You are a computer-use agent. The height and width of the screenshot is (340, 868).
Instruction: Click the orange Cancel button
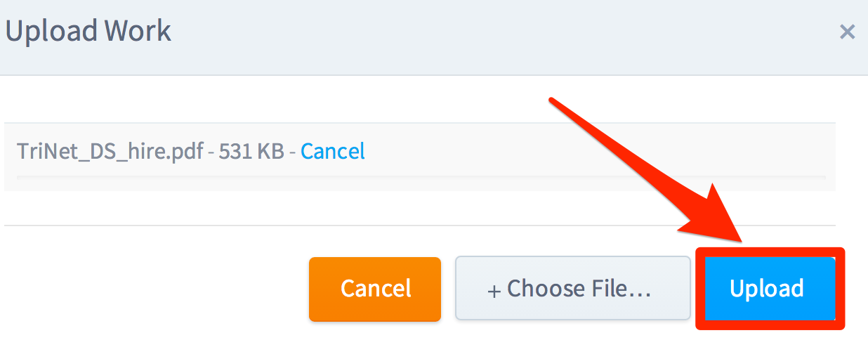coord(375,289)
